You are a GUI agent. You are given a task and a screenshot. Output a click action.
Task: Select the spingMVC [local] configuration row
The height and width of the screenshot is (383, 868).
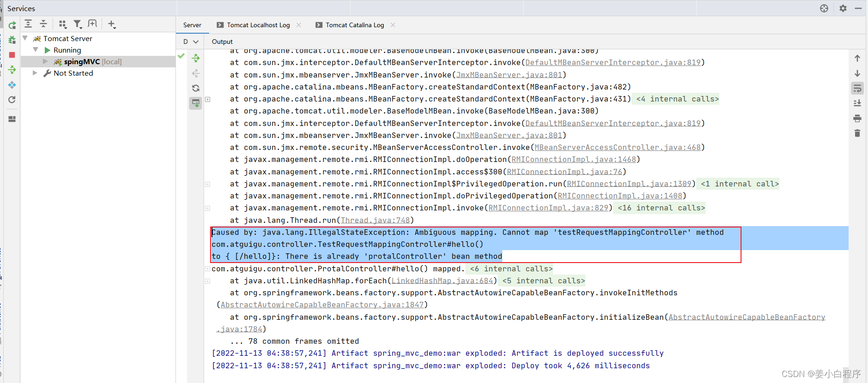[x=98, y=61]
